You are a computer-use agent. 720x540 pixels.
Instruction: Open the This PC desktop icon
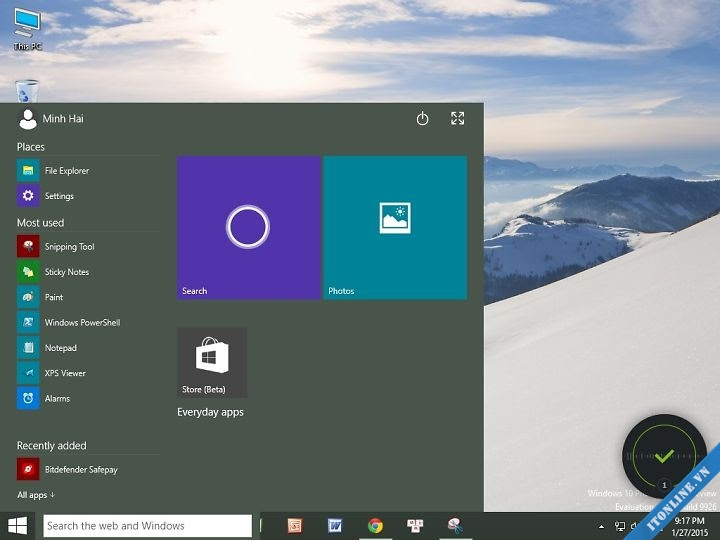[x=27, y=29]
